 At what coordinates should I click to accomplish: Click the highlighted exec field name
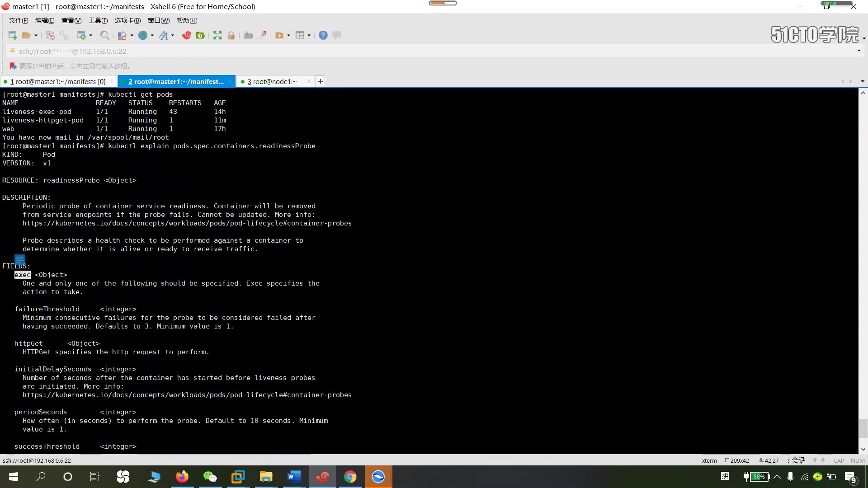pyautogui.click(x=23, y=275)
